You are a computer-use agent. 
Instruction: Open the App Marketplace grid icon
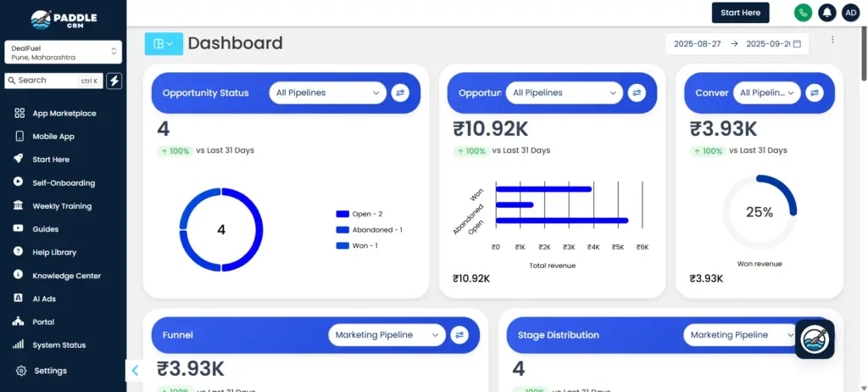point(19,113)
